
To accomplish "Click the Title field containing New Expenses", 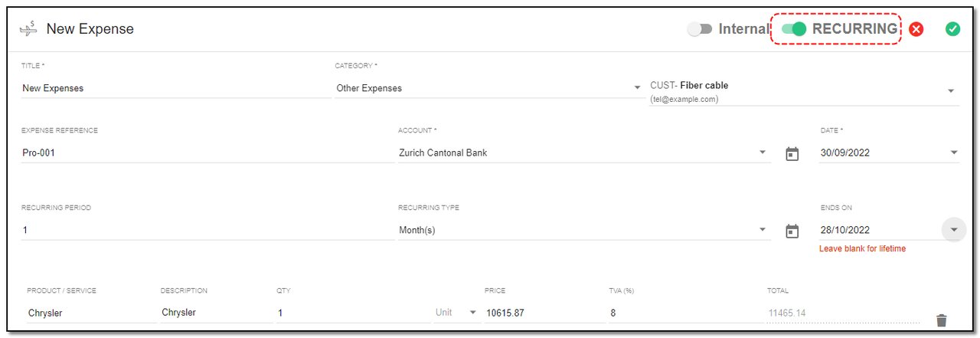I will tap(176, 88).
